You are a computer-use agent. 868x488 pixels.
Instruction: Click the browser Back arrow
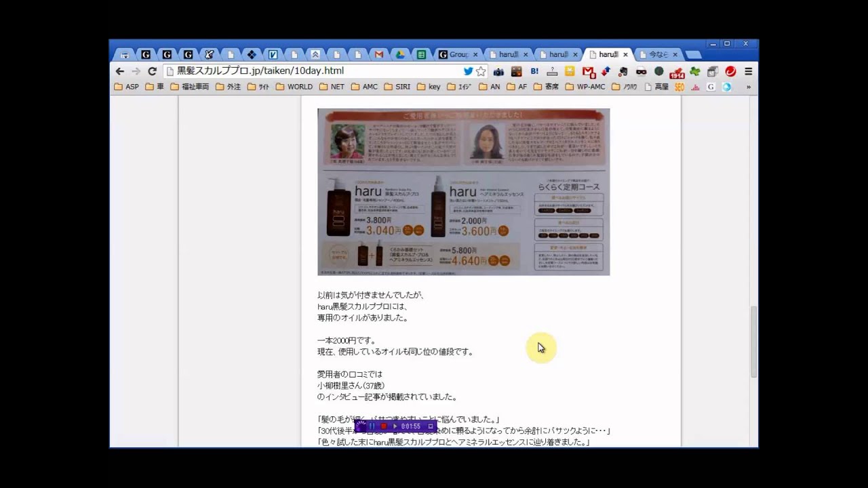(120, 71)
